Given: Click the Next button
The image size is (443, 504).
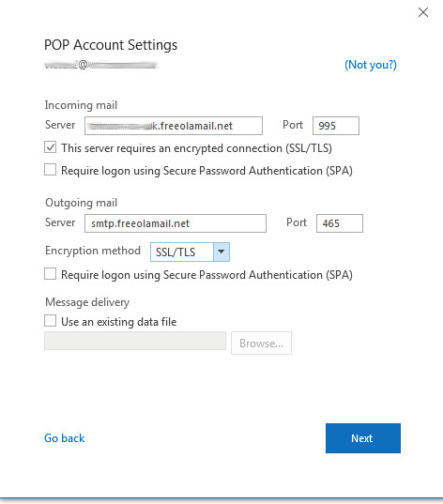Looking at the screenshot, I should point(363,438).
